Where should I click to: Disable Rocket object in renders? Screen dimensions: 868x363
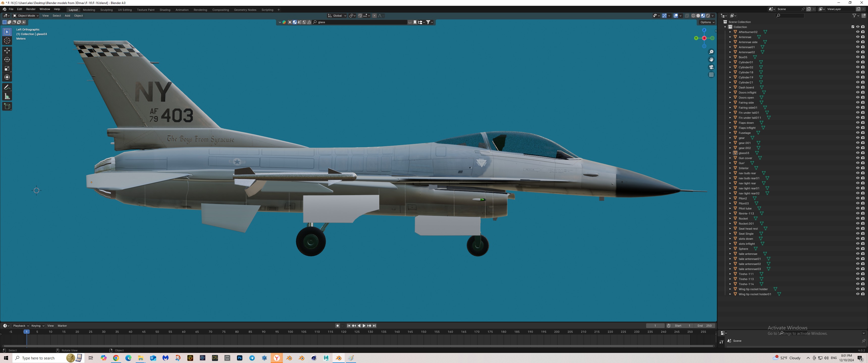863,219
